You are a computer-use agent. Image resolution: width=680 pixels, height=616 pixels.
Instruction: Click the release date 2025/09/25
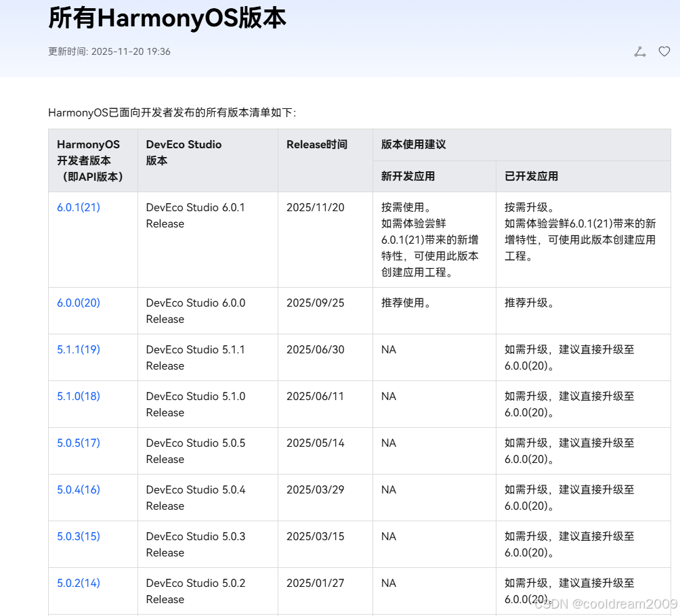[x=316, y=303]
